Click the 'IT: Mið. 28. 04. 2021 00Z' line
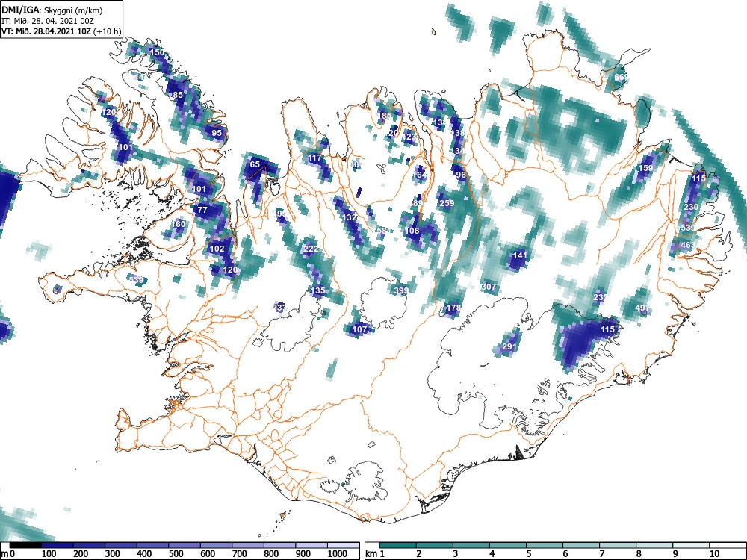Viewport: 747px width, 560px height. pyautogui.click(x=48, y=21)
